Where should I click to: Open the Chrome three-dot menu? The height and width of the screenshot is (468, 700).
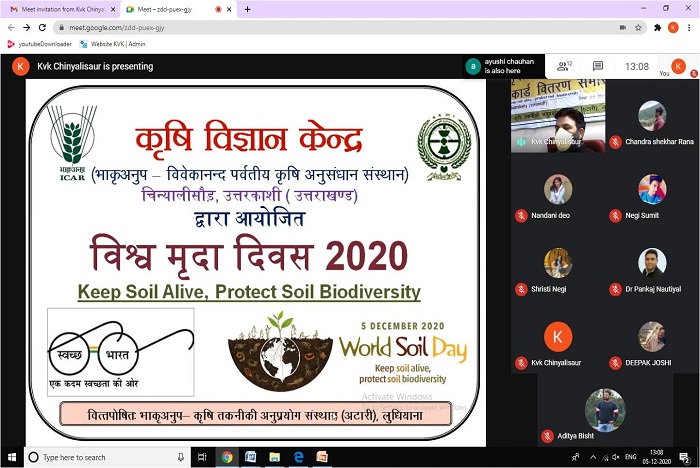coord(689,27)
